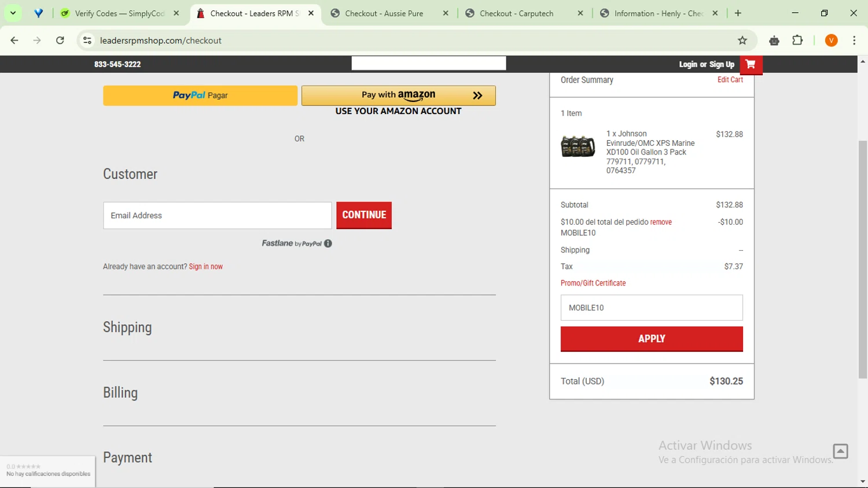Click the phone number 833-545-3222
Image resolution: width=868 pixels, height=488 pixels.
click(117, 64)
